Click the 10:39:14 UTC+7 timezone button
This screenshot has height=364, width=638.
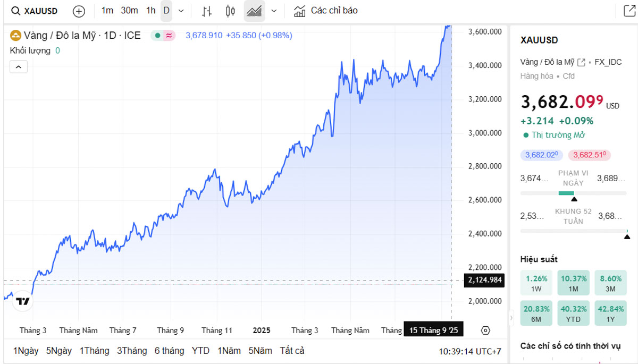pos(469,351)
